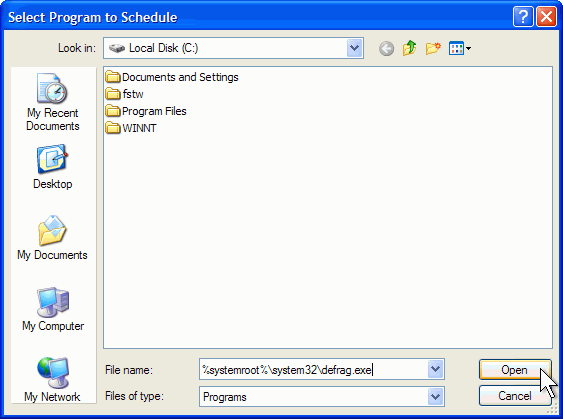Go to Desktop in places bar
This screenshot has width=563, height=419.
coord(53,167)
